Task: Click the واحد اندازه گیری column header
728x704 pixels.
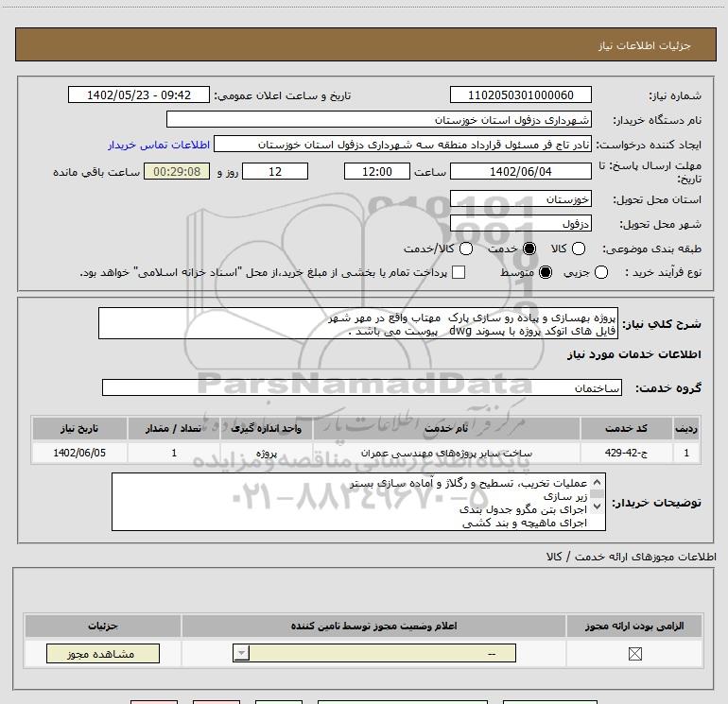Action: point(267,428)
